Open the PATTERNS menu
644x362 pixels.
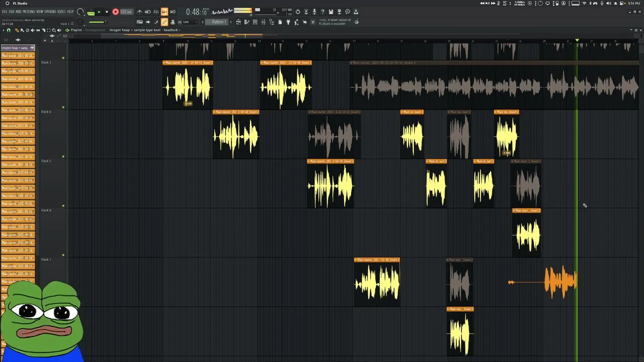tap(29, 12)
